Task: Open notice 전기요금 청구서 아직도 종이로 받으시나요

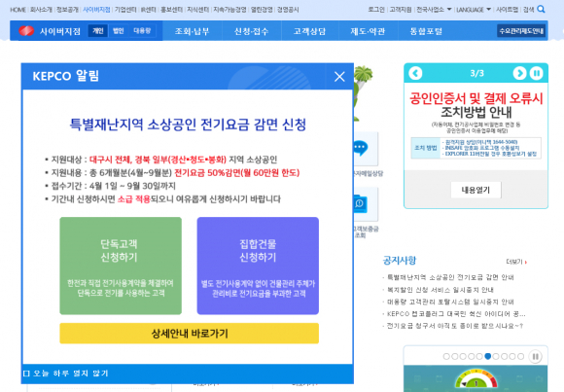Action: (x=455, y=326)
